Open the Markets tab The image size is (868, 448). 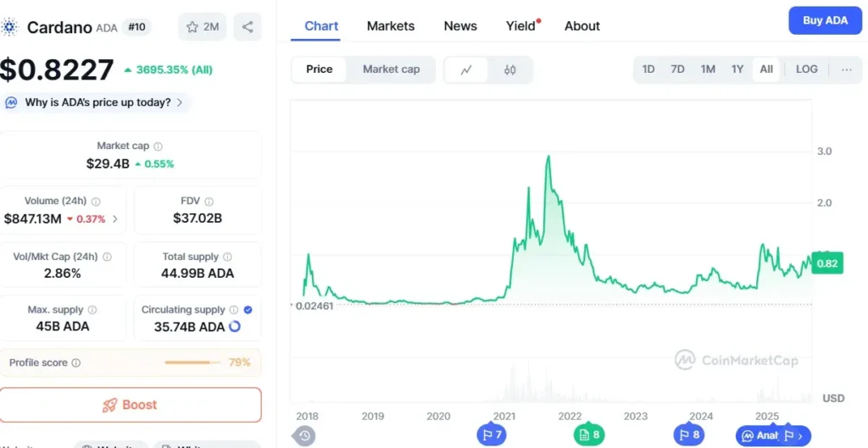pyautogui.click(x=391, y=26)
